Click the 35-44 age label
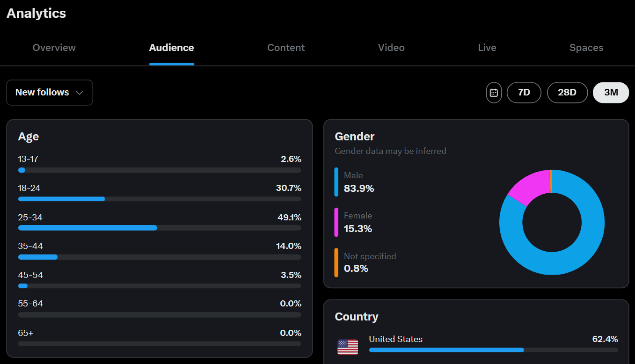Screen dimensions: 635x364 [30, 246]
